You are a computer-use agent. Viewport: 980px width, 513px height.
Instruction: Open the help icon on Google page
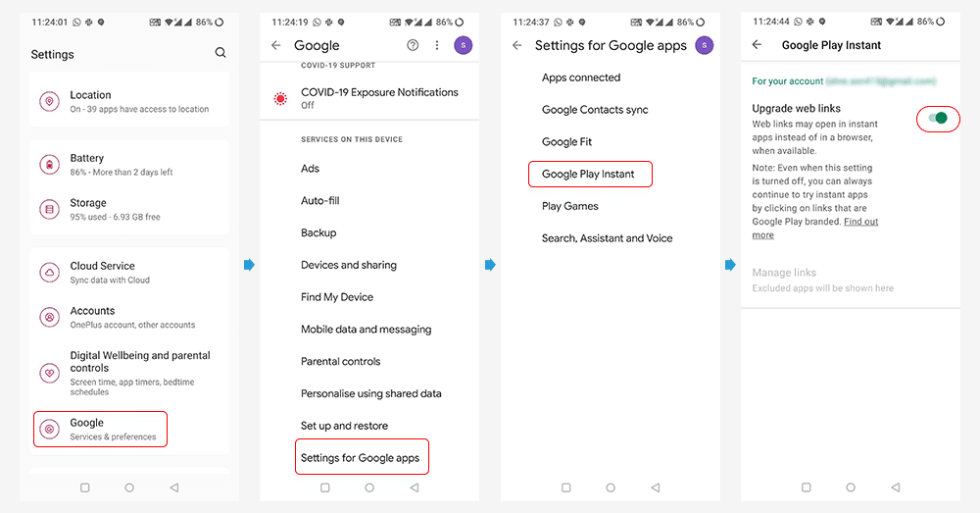pos(413,45)
